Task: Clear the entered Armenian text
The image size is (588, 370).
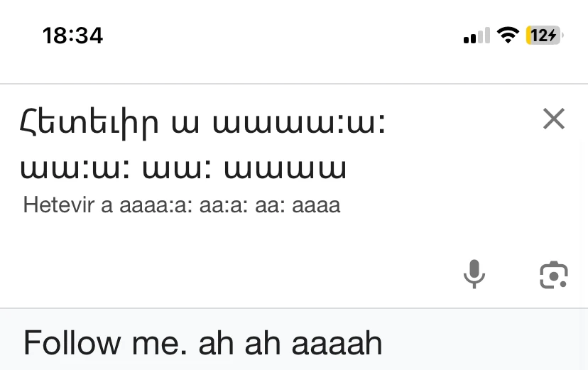Action: pyautogui.click(x=553, y=119)
